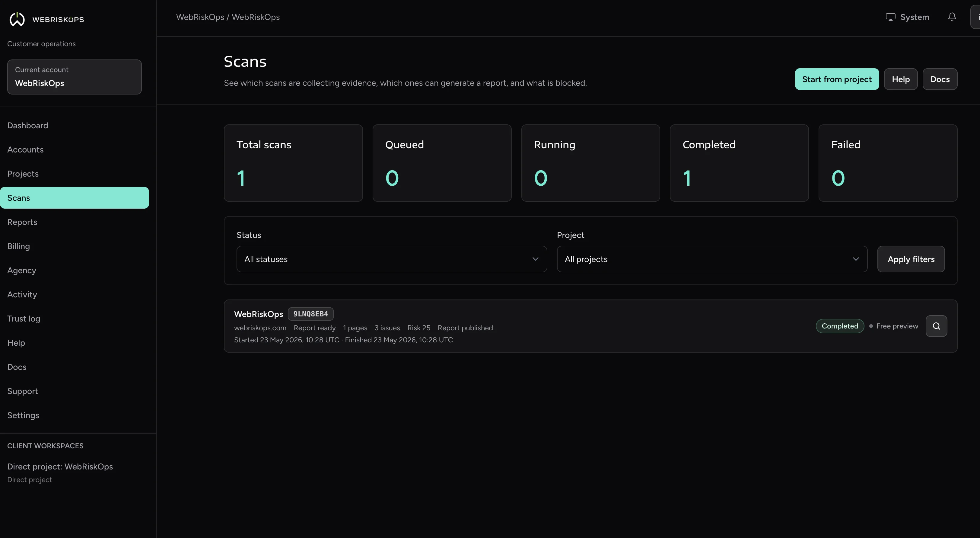Click the Free preview label
Image resolution: width=980 pixels, height=538 pixels.
(897, 326)
